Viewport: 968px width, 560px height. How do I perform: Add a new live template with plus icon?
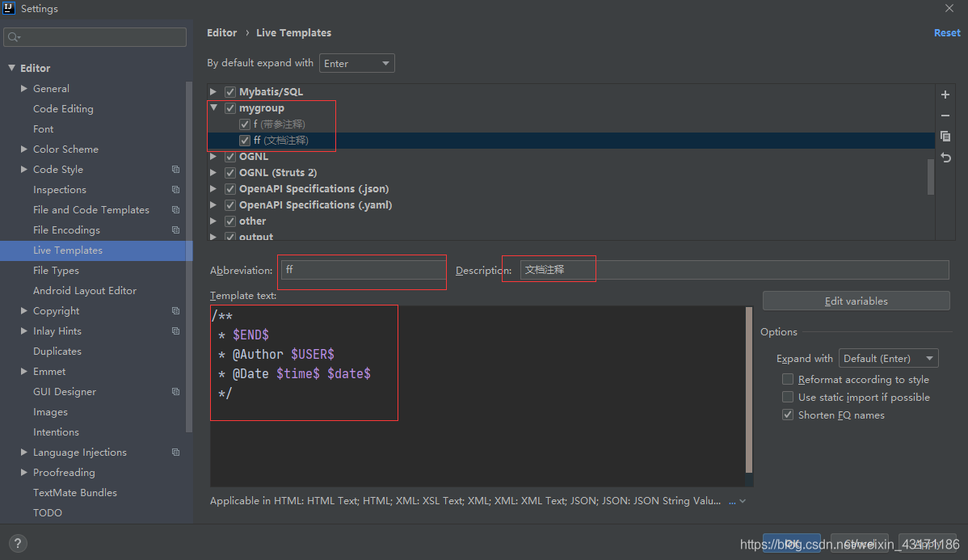[x=945, y=95]
